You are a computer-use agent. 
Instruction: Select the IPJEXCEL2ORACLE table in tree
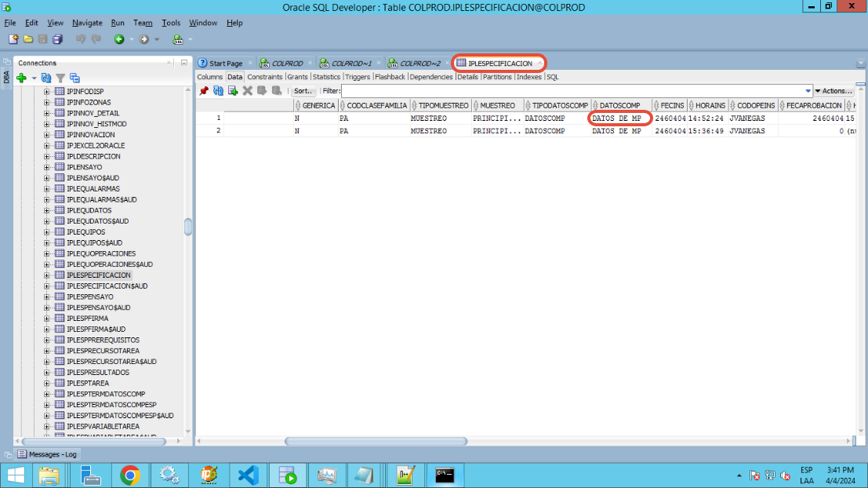[96, 146]
